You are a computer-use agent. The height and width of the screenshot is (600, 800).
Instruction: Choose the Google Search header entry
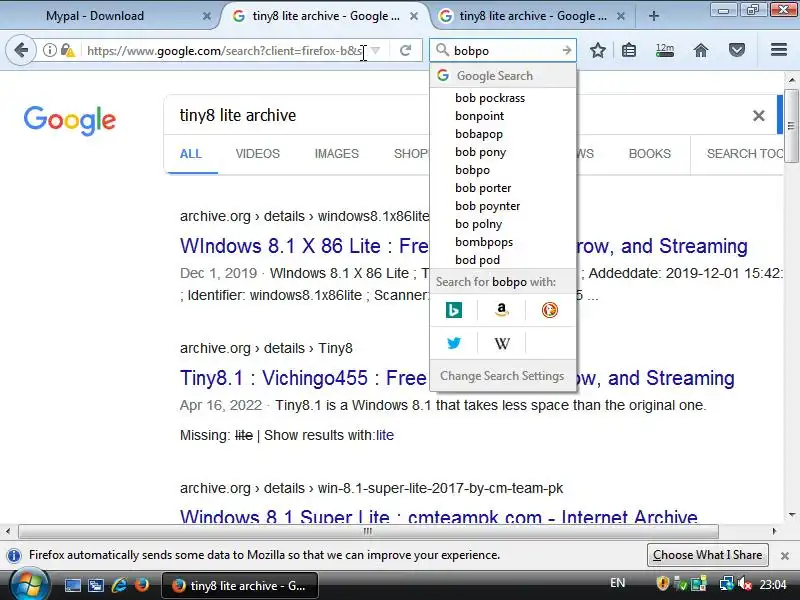point(503,76)
